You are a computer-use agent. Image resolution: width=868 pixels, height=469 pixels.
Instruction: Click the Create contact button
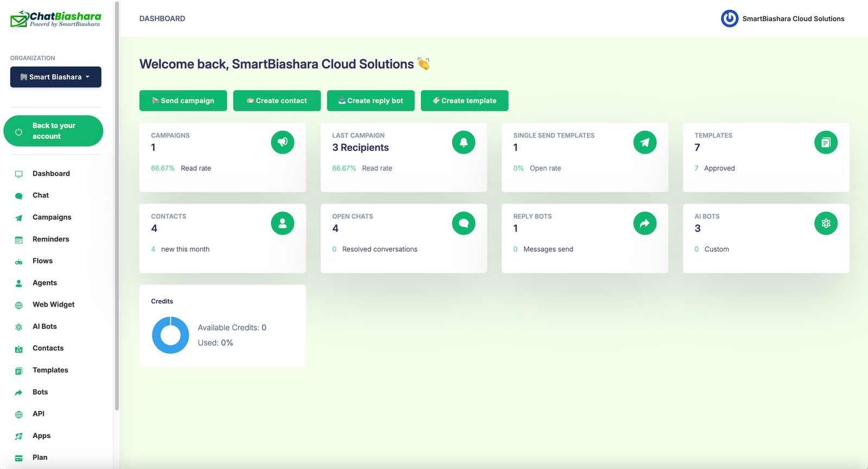click(x=277, y=100)
